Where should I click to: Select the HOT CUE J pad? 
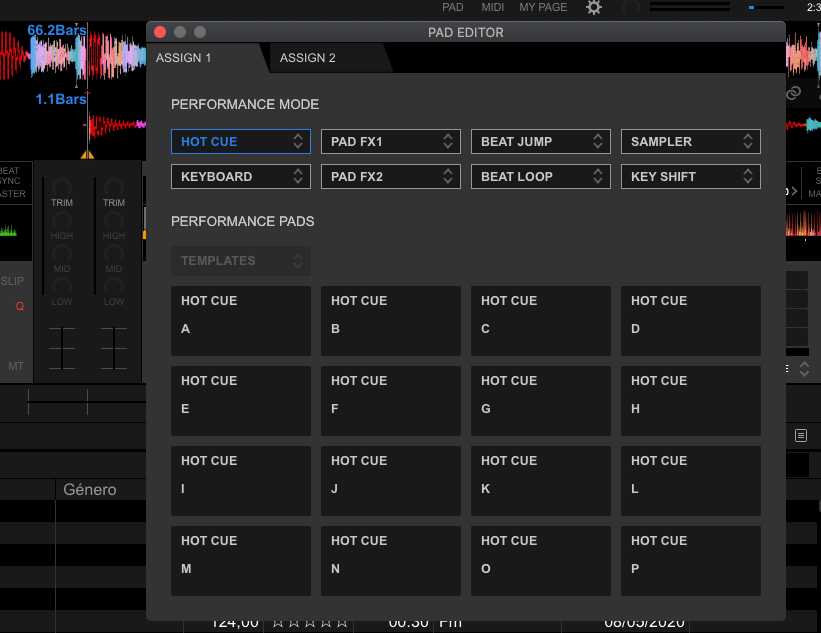pyautogui.click(x=391, y=481)
